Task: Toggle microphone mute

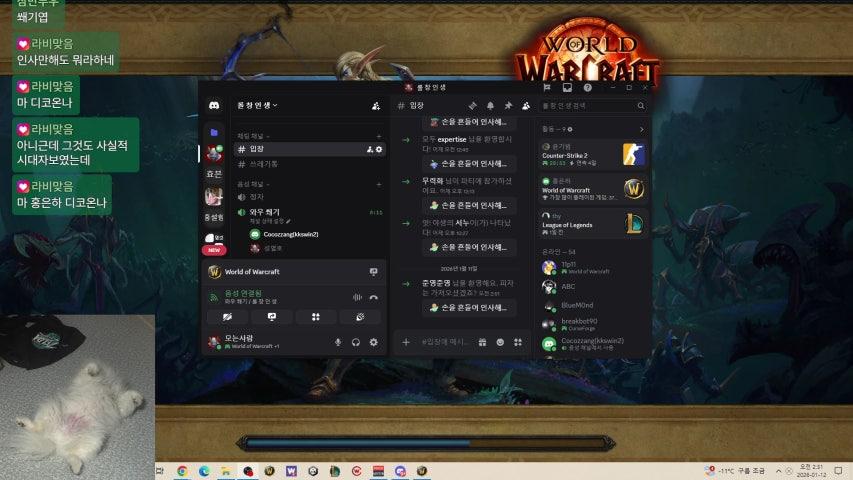Action: click(x=338, y=342)
